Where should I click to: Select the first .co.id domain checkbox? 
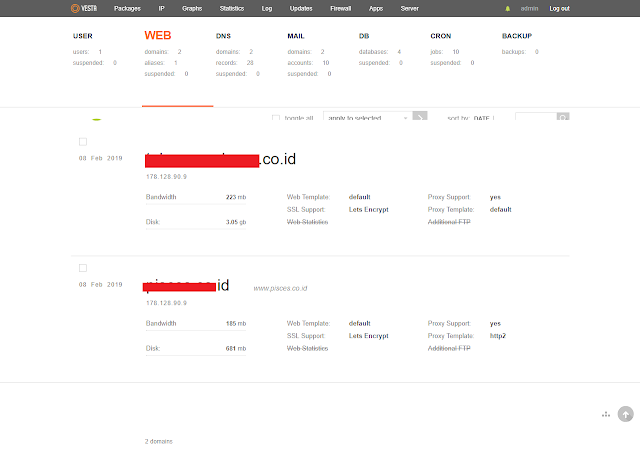tap(83, 142)
